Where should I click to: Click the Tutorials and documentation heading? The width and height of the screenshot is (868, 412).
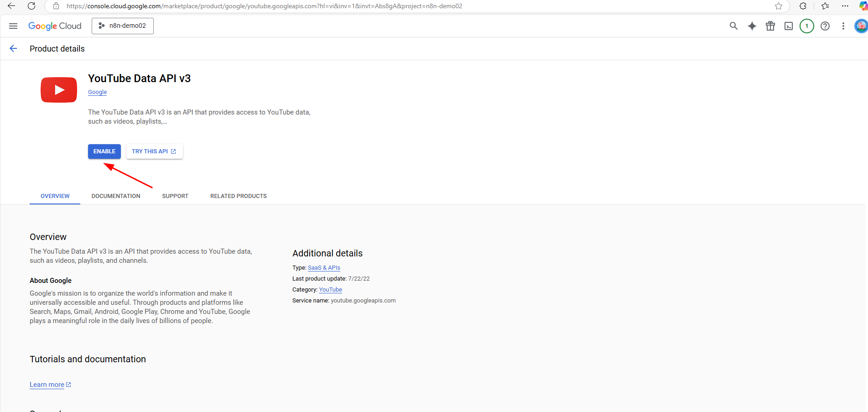(88, 359)
